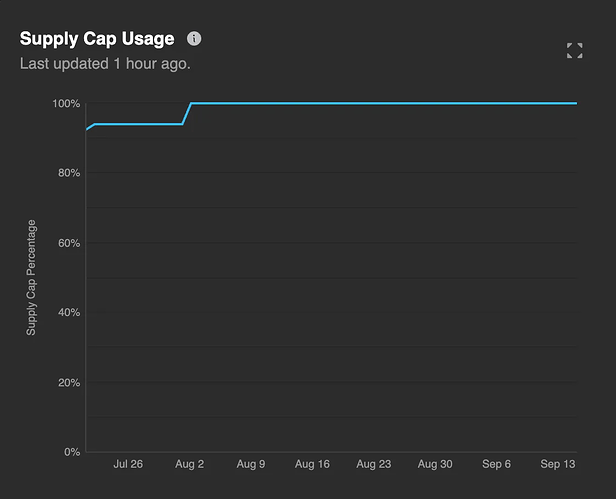Select the Aug 30 date label
Screen dimensions: 616x499
pos(435,464)
